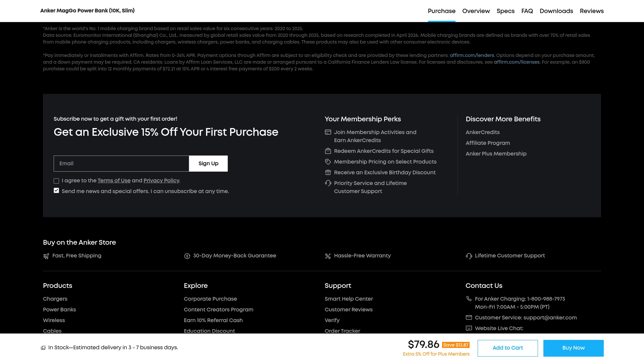The width and height of the screenshot is (644, 362).
Task: Uncheck the news and special offers checkbox
Action: (56, 191)
